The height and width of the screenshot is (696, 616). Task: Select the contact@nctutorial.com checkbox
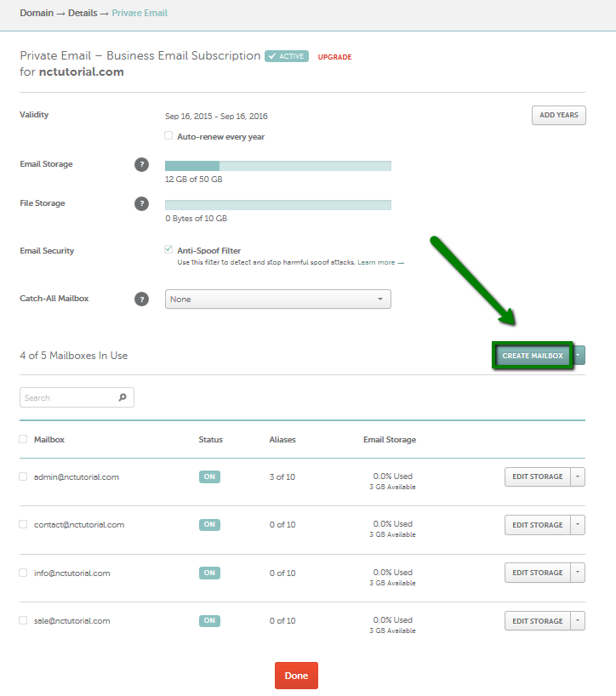tap(23, 524)
